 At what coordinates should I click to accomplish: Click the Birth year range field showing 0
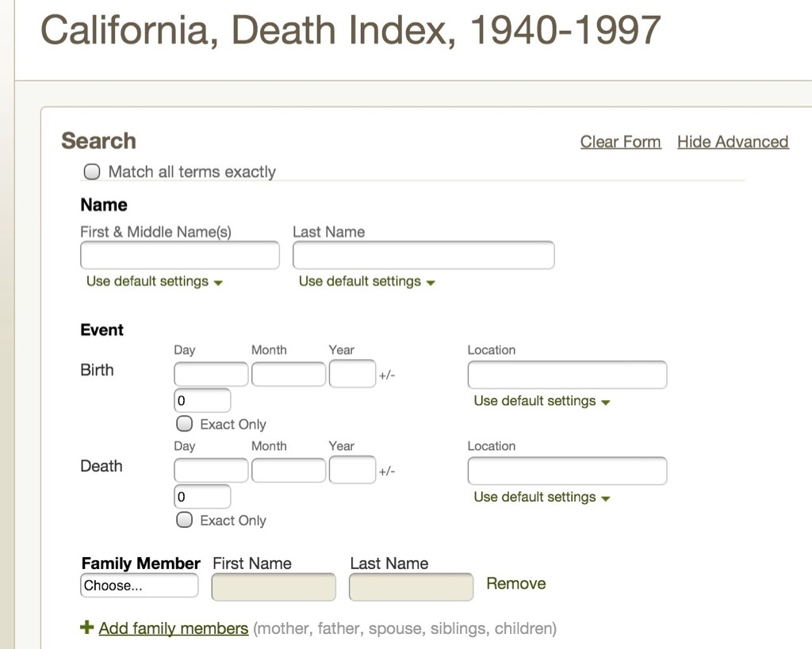click(x=202, y=401)
